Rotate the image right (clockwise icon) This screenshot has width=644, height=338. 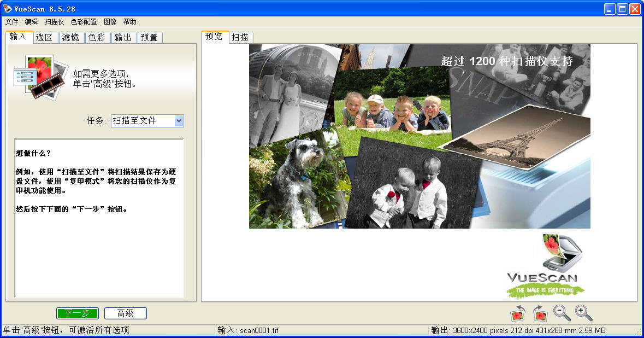click(540, 313)
